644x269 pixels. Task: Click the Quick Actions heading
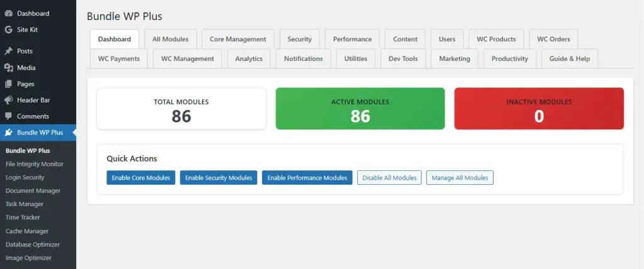point(132,158)
